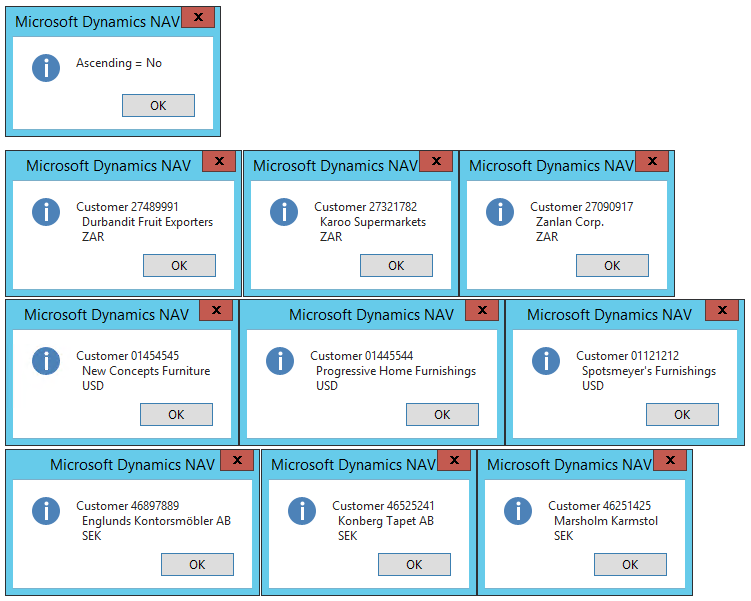Click OK in Progressive Home Furnishings dialog
751x601 pixels.
pos(442,414)
